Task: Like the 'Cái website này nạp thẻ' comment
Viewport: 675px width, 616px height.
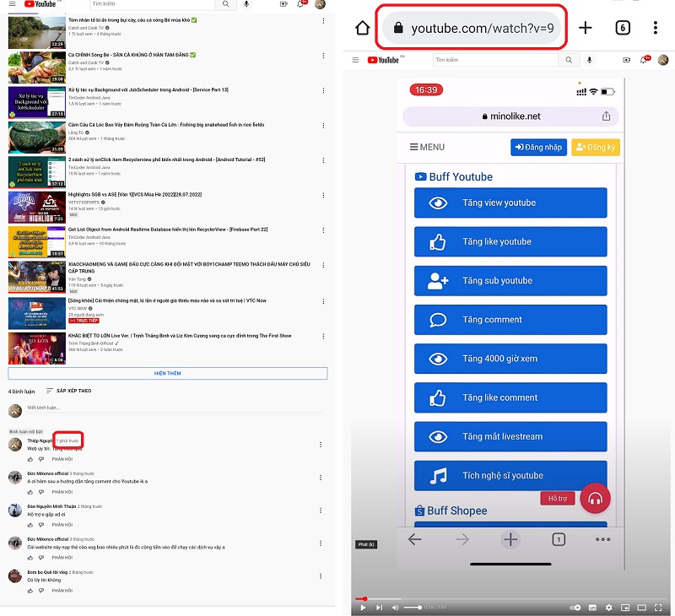Action: point(30,558)
